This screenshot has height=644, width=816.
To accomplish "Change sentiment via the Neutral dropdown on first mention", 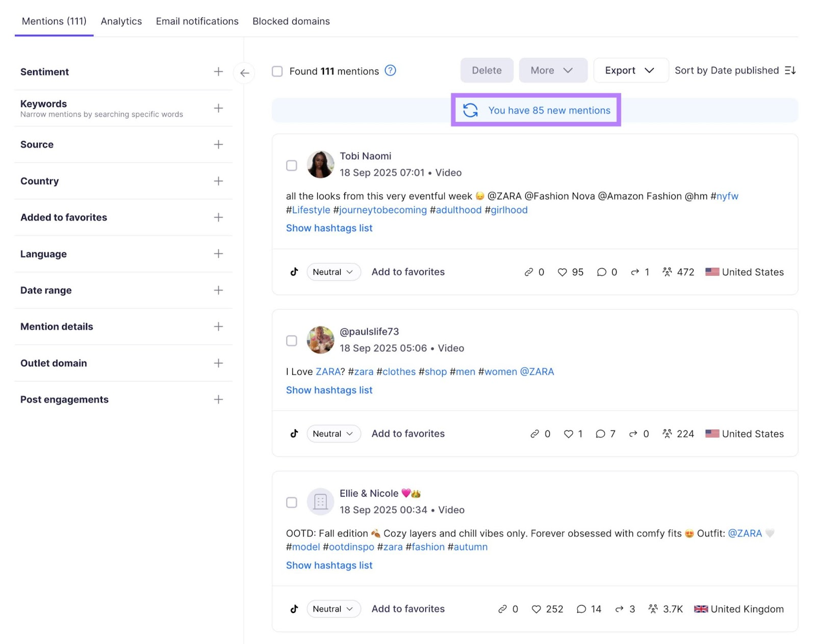I will 333,272.
